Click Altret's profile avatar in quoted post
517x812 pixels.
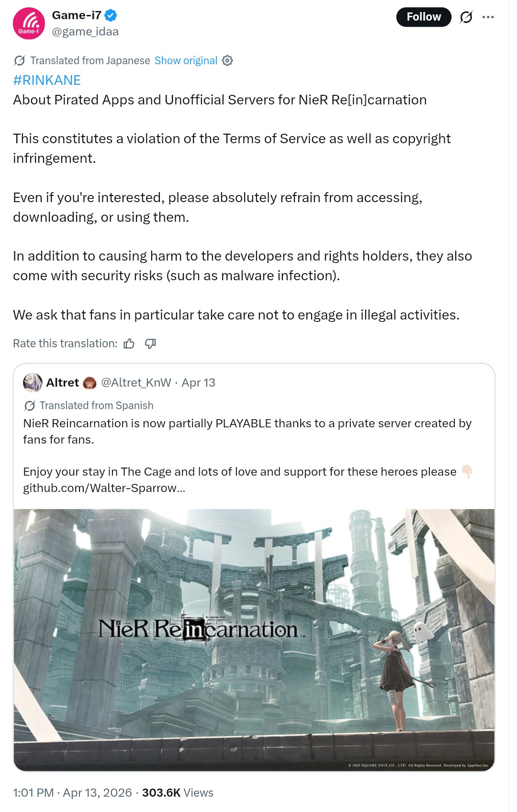click(33, 382)
